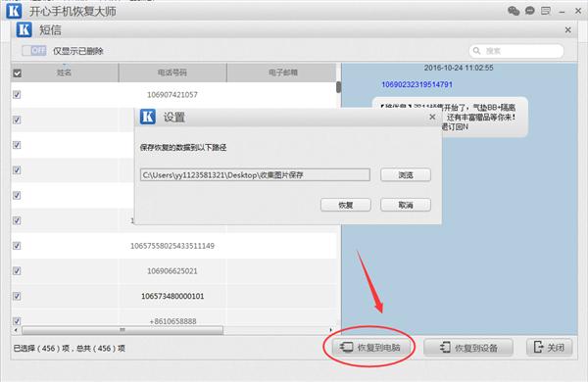Click the search magnifier icon
This screenshot has height=382, width=588.
tap(476, 51)
